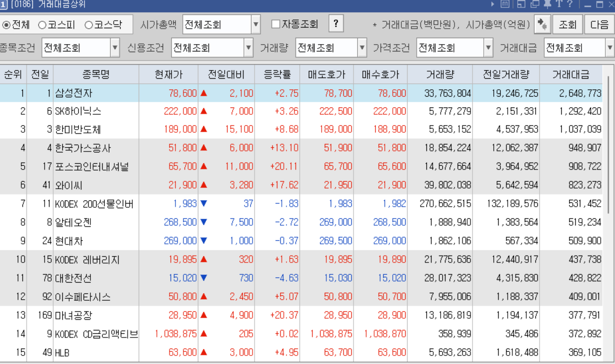Viewport: 615px width, 364px height.
Task: Select the 현대차 stock name
Action: click(x=69, y=241)
